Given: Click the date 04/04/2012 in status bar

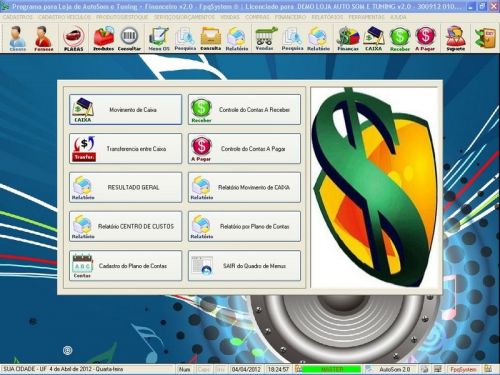Looking at the screenshot, I should click(x=246, y=369).
